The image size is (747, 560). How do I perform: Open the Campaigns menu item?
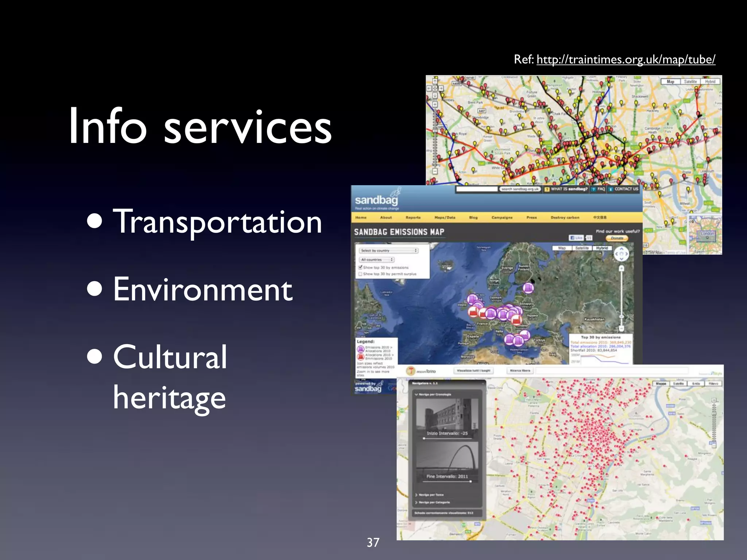[x=502, y=217]
